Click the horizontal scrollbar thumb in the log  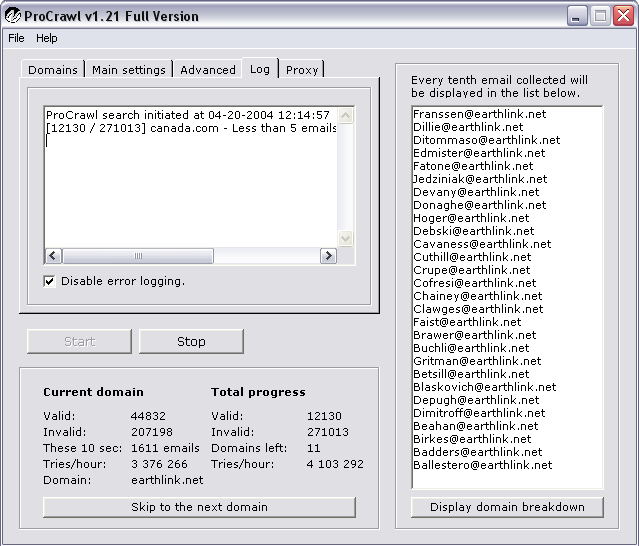(138, 256)
